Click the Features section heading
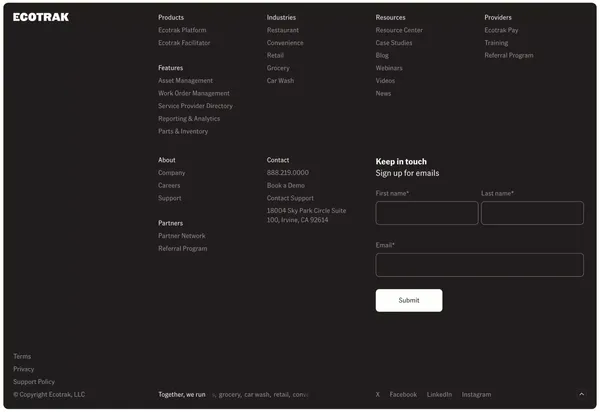Image resolution: width=600 pixels, height=412 pixels. pos(171,68)
